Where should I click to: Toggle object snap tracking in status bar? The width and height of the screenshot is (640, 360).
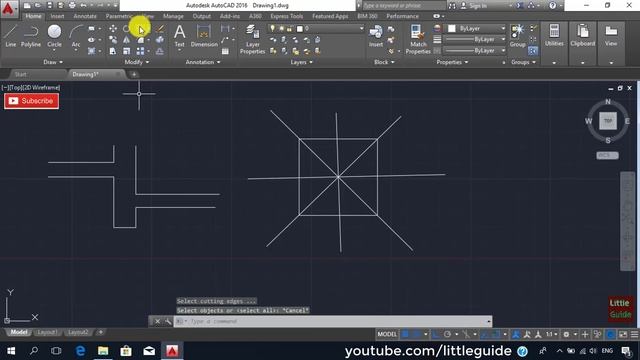click(484, 334)
